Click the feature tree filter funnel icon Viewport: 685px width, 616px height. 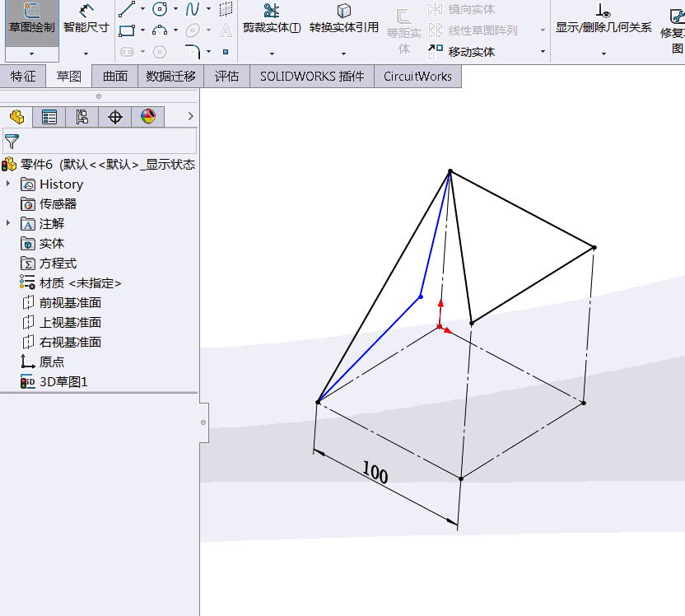coord(12,141)
